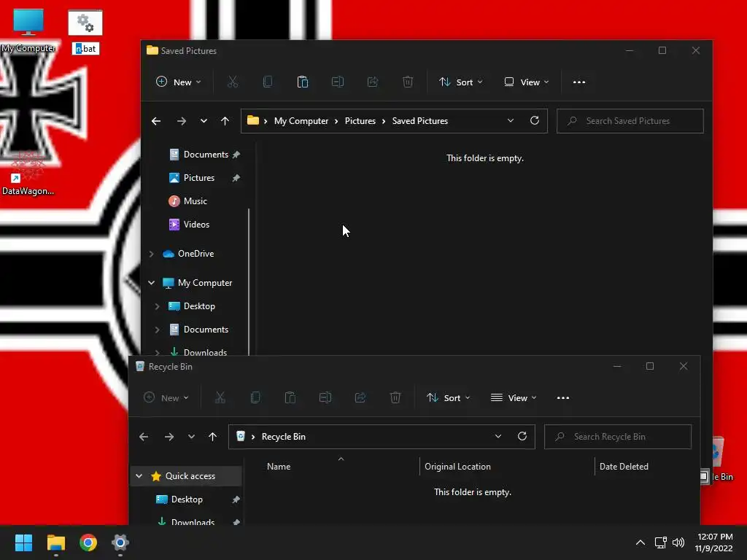Go back in Recycle Bin window
This screenshot has width=747, height=560.
coord(144,437)
